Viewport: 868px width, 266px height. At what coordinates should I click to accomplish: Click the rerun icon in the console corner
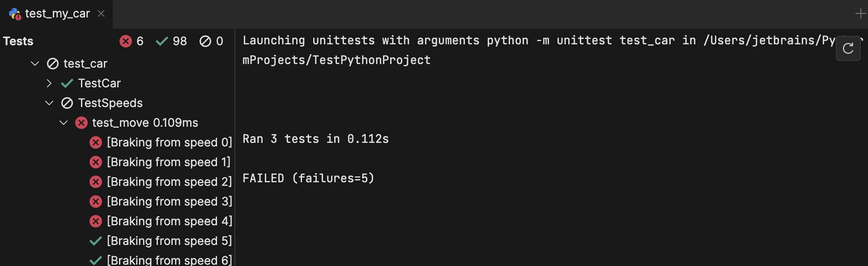pos(848,48)
